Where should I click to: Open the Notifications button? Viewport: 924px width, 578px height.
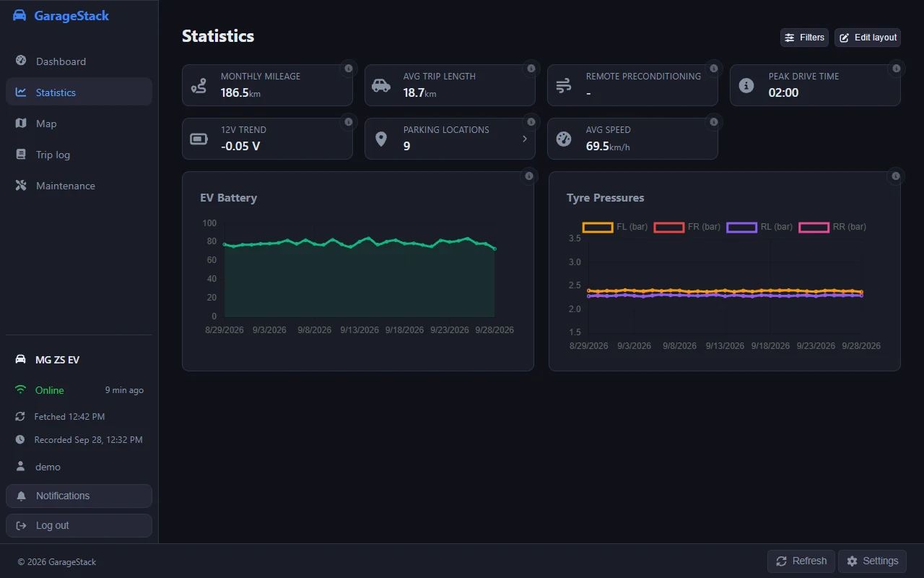pos(79,496)
